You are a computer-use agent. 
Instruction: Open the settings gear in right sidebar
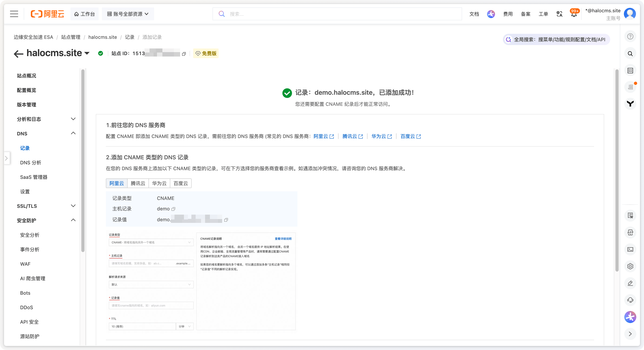(x=630, y=266)
